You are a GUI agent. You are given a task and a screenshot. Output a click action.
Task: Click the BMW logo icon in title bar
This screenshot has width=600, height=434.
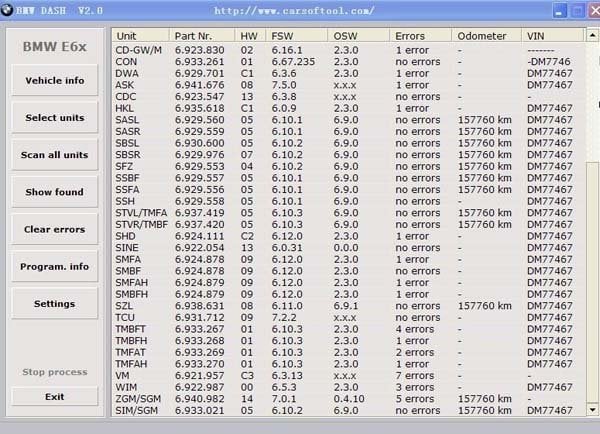7,10
